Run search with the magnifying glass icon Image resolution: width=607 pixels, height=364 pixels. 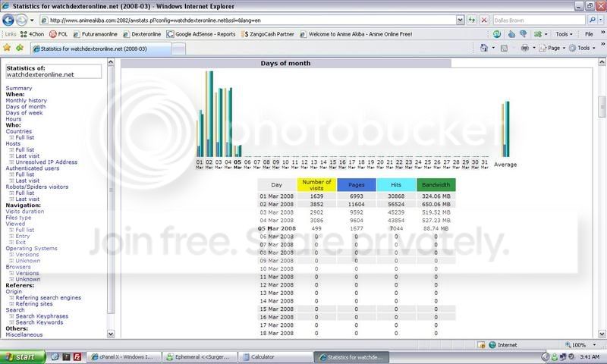(x=593, y=20)
